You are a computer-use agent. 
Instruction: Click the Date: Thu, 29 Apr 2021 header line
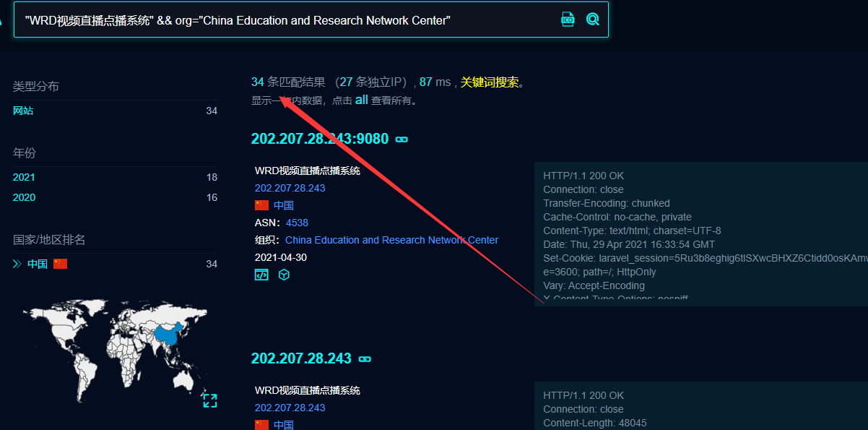point(629,244)
